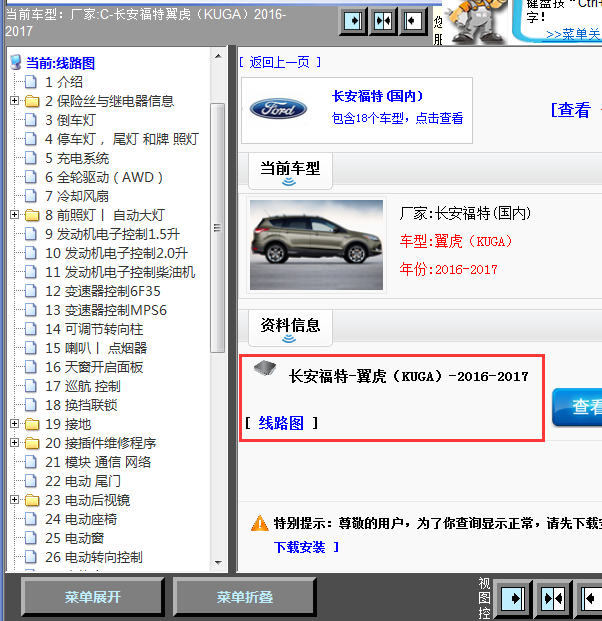Select 25 电动窗
The height and width of the screenshot is (621, 602).
coord(74,538)
